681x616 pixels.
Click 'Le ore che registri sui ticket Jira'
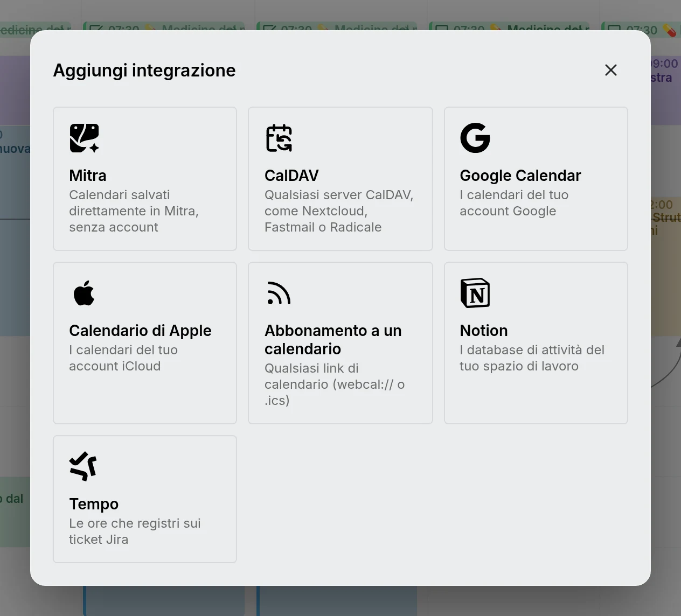click(135, 531)
